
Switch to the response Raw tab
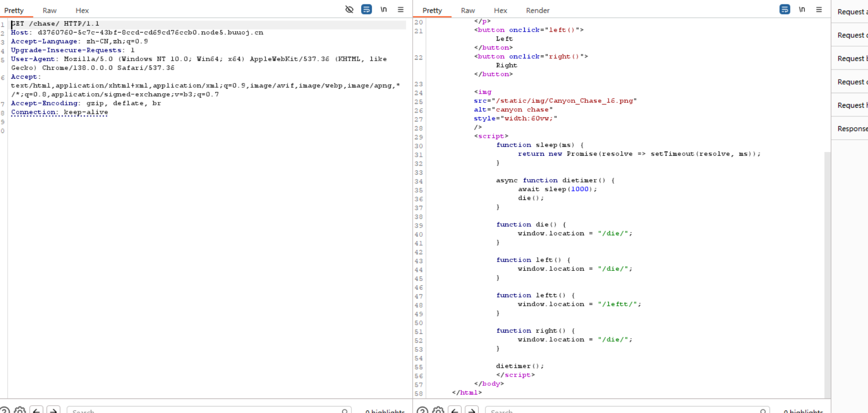[x=468, y=10]
